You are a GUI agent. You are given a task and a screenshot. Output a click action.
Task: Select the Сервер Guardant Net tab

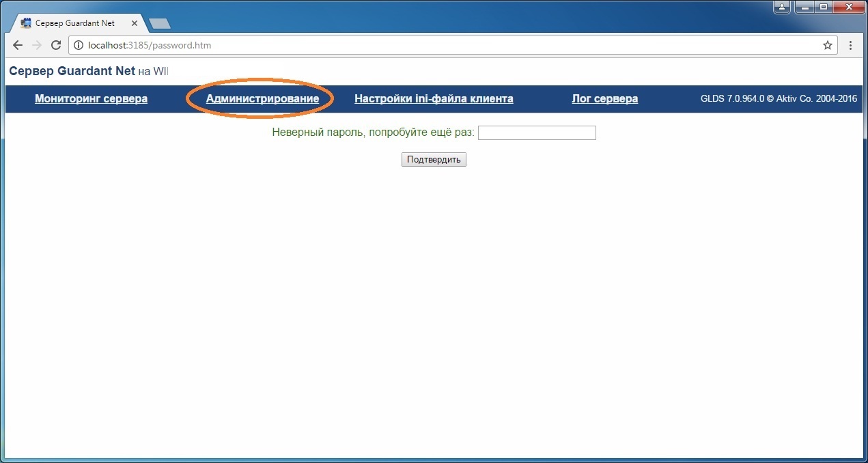[x=75, y=23]
